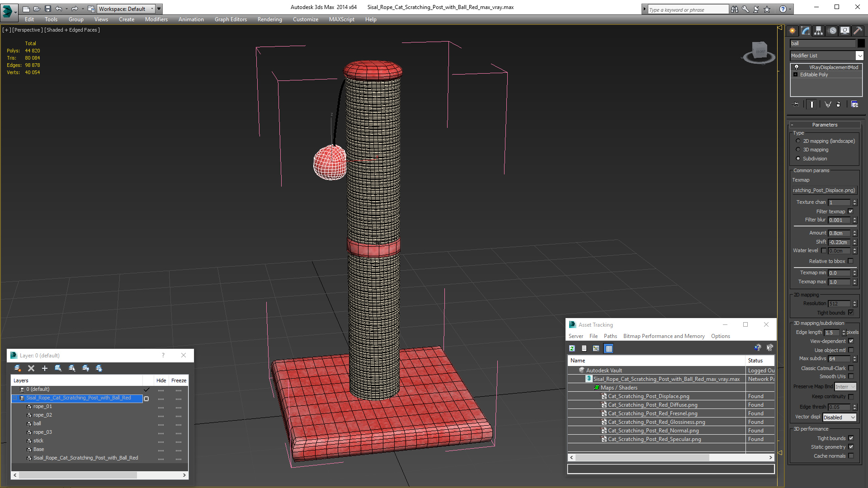Open the Modify command panel tab

click(805, 31)
